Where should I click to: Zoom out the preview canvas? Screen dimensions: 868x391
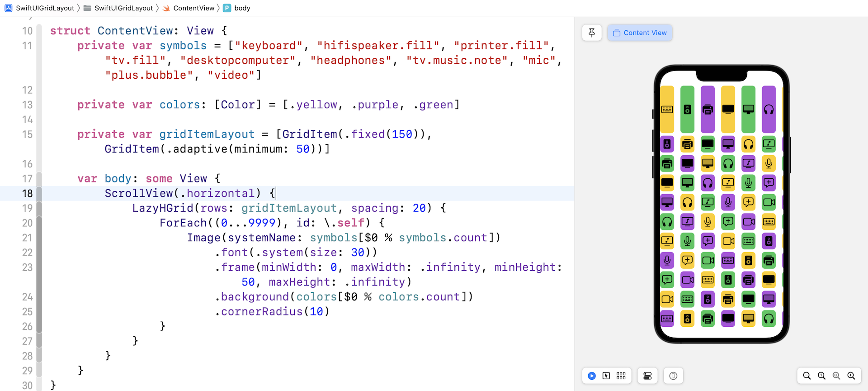[x=807, y=376]
